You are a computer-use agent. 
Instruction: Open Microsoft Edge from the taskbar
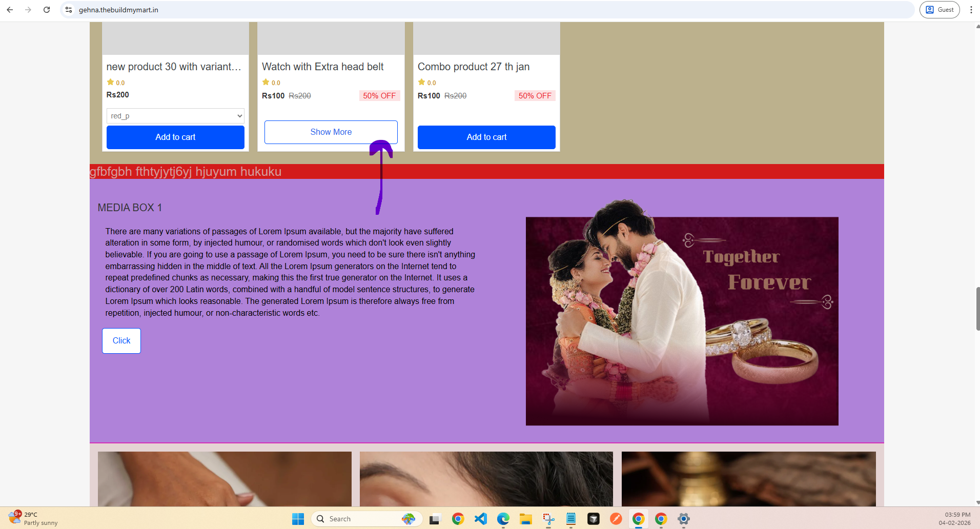pos(503,519)
